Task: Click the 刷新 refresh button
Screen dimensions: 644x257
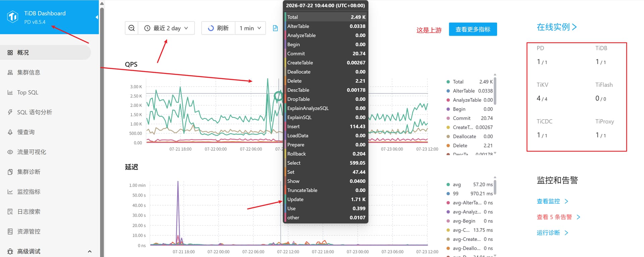Action: pos(218,28)
